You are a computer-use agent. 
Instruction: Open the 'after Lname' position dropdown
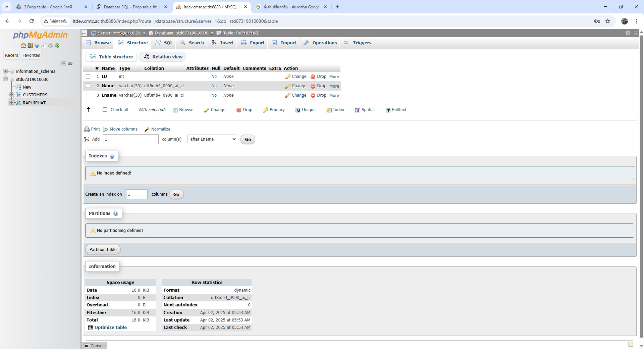(212, 139)
